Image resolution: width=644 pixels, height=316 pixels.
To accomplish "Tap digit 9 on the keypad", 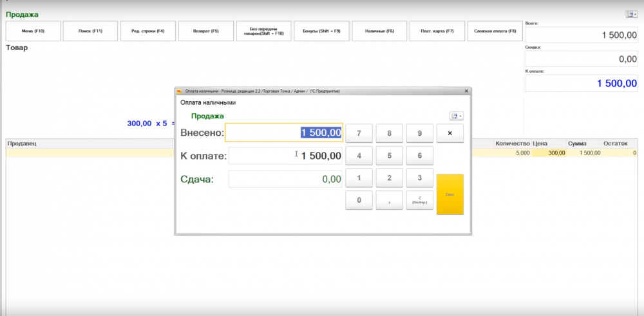I will (x=420, y=133).
